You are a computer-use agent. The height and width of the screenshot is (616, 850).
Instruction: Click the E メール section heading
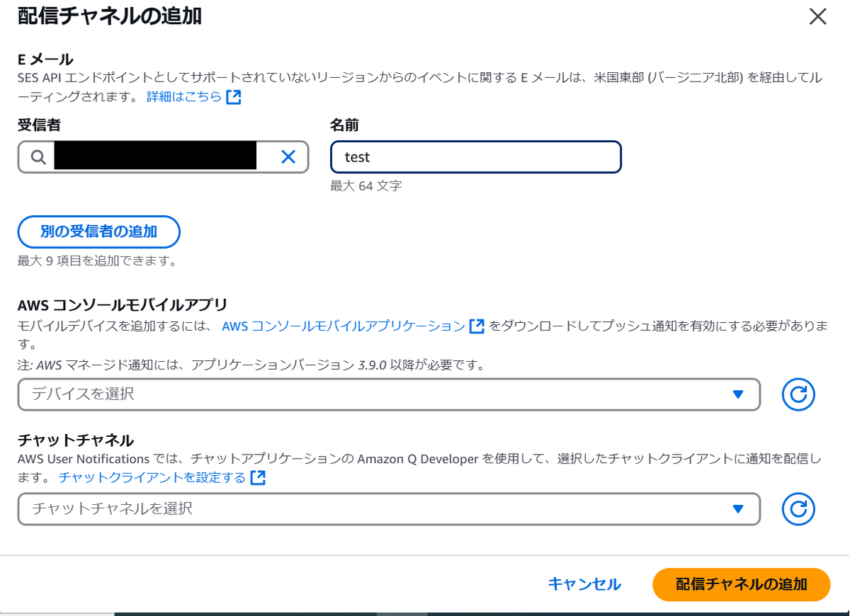point(45,59)
